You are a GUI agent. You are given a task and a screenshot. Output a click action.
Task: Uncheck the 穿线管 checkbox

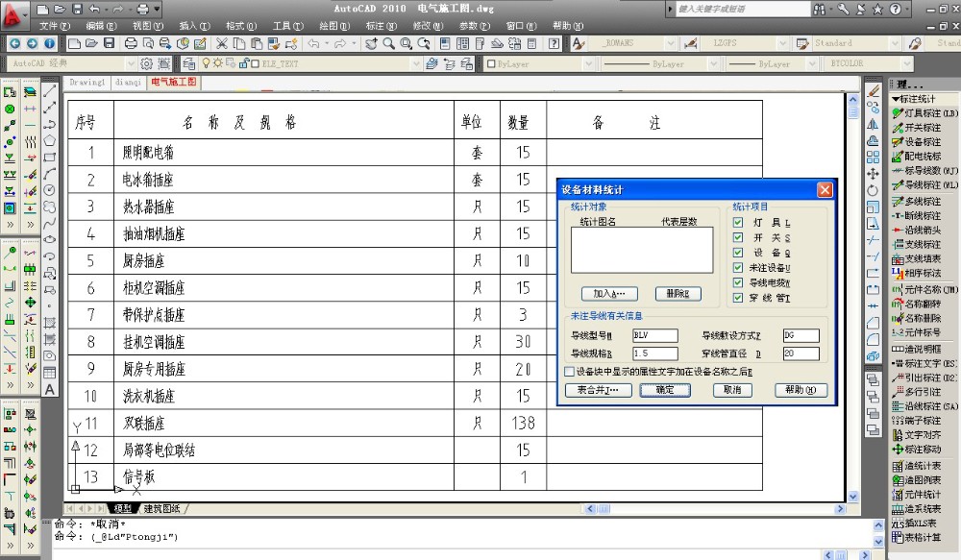738,298
